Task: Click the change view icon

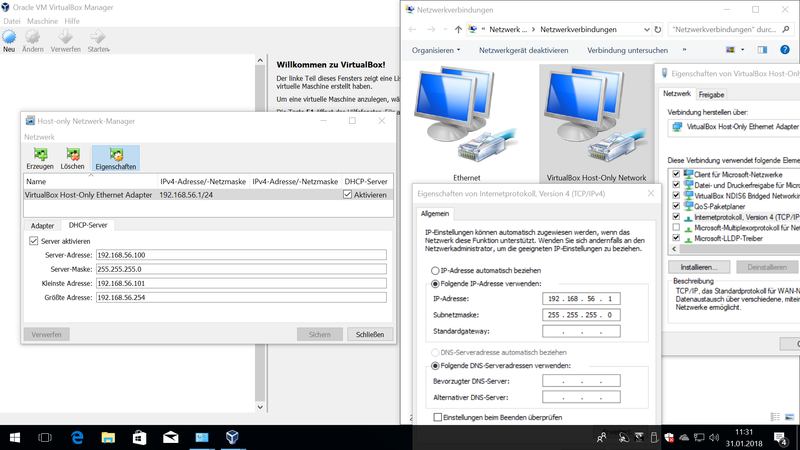Action: [731, 49]
